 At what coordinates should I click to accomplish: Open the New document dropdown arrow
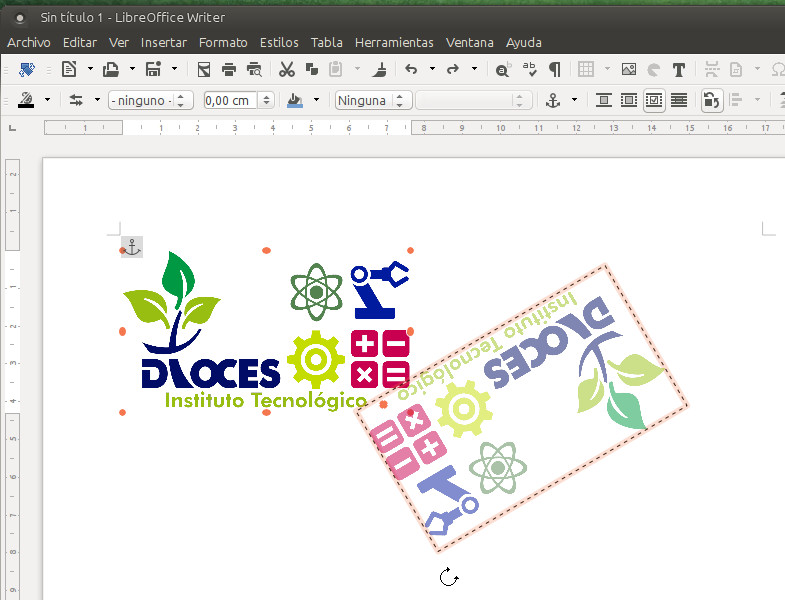(90, 69)
